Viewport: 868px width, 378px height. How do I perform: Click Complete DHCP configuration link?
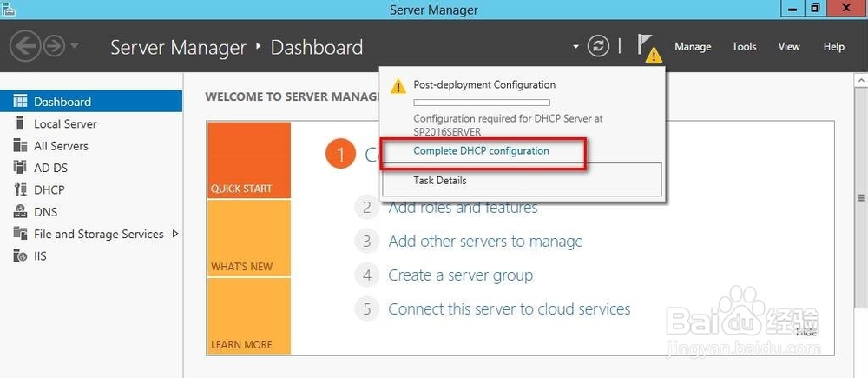481,151
